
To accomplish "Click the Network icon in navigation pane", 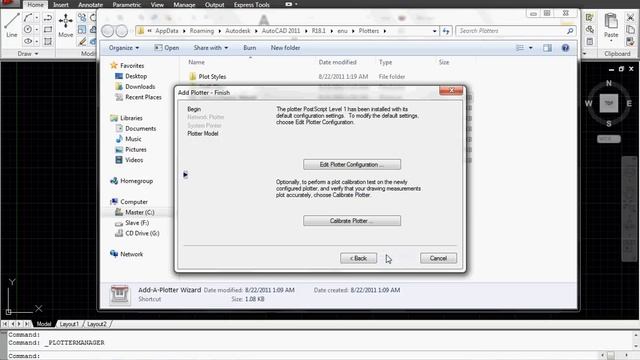I will [x=114, y=254].
